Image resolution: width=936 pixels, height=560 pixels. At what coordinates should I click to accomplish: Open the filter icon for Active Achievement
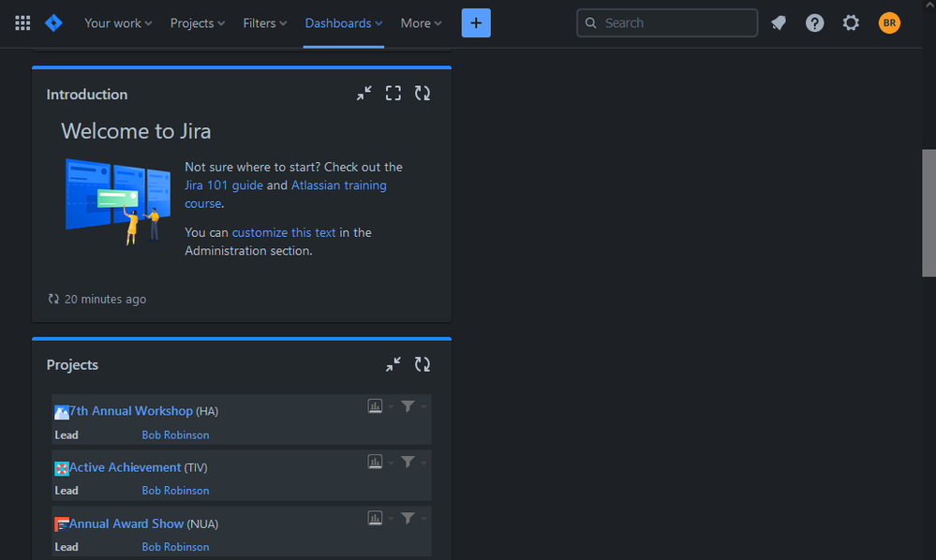pos(407,462)
